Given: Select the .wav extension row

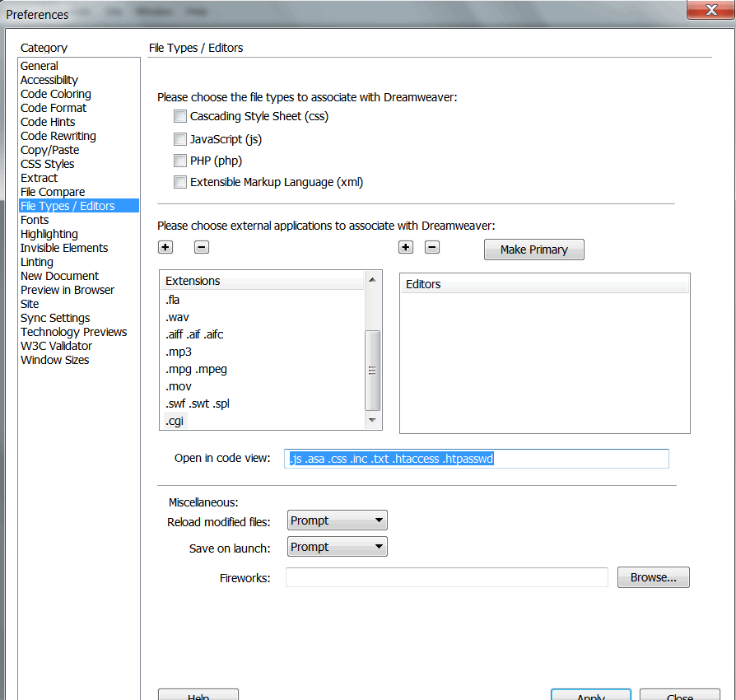Looking at the screenshot, I should click(x=263, y=317).
